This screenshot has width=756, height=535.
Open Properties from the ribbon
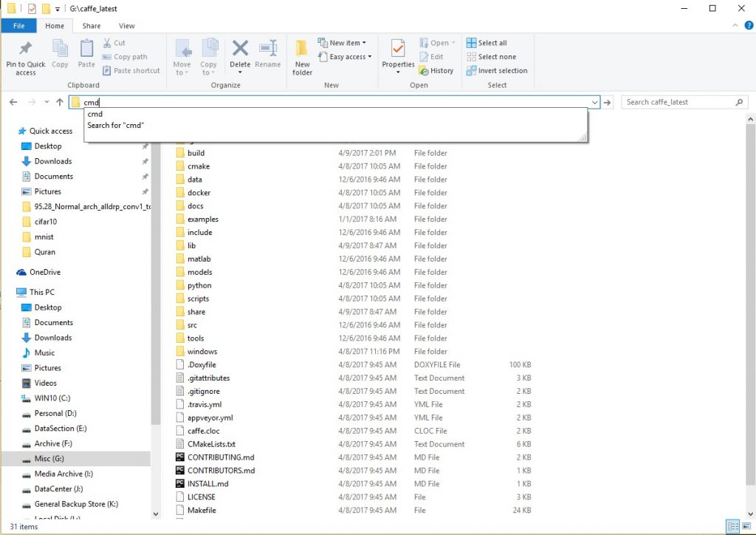click(x=398, y=55)
